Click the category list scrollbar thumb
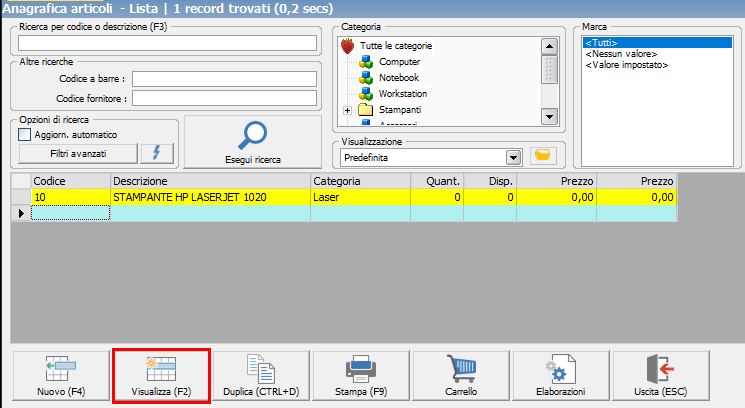Viewport: 745px width, 408px height. (x=549, y=70)
